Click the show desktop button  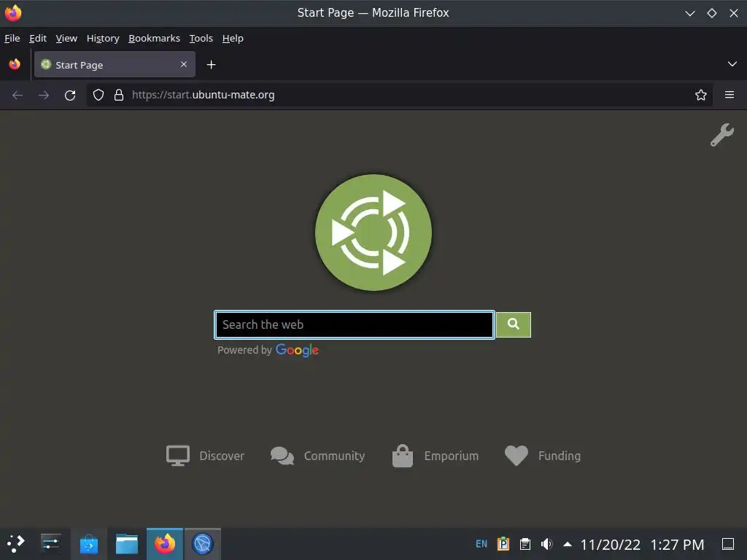728,544
